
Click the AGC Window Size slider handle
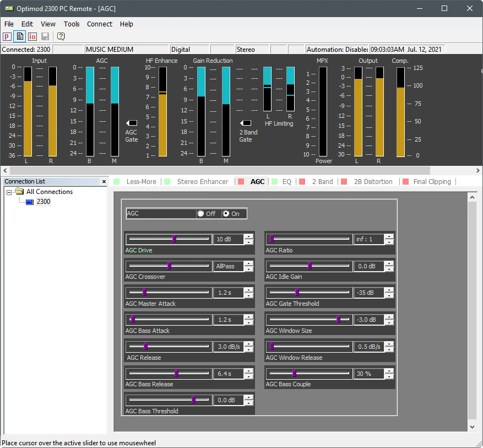pos(338,319)
